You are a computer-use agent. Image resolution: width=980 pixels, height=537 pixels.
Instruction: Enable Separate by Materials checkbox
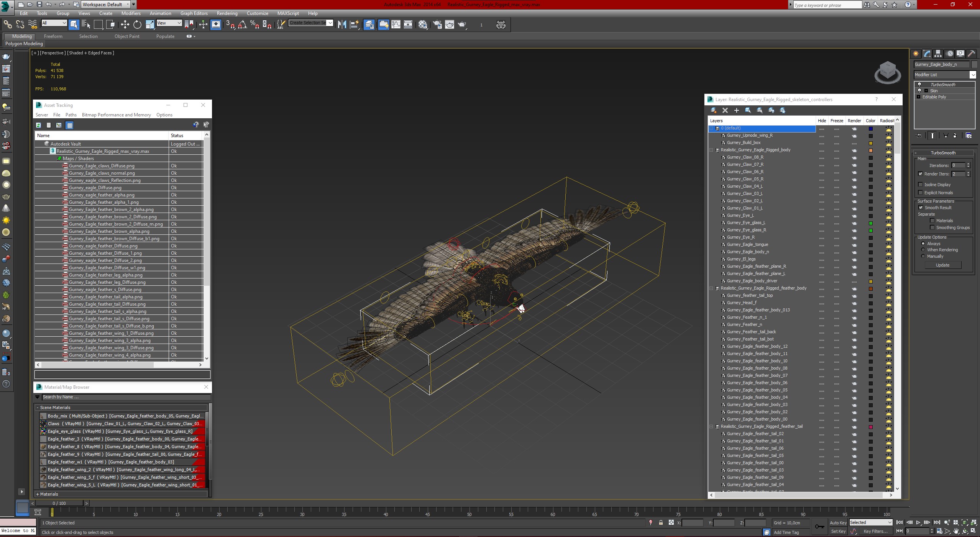coord(932,221)
